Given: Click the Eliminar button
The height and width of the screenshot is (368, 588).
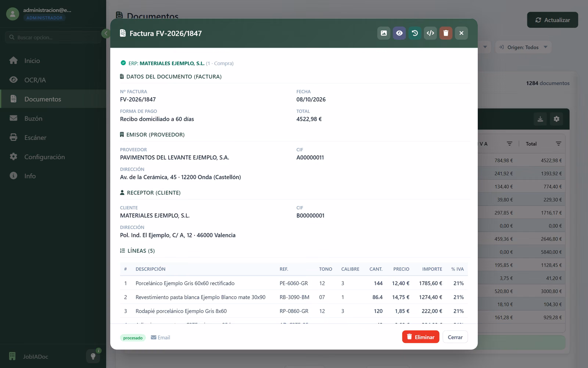Looking at the screenshot, I should 420,337.
